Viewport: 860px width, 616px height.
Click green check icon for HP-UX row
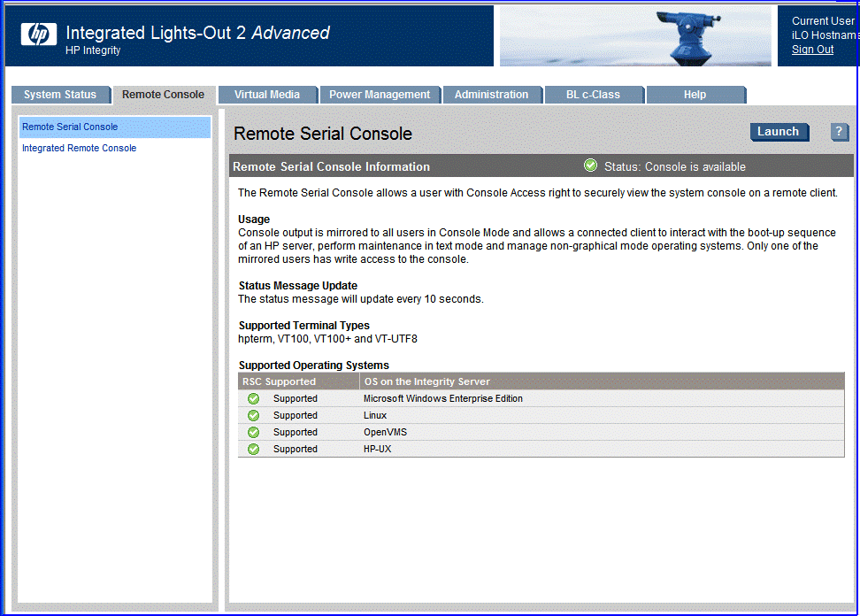254,449
